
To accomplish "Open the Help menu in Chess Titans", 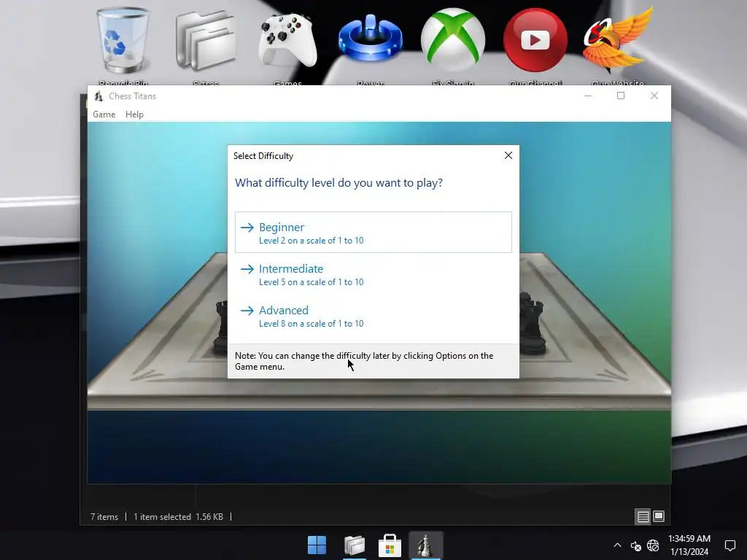I will (134, 114).
